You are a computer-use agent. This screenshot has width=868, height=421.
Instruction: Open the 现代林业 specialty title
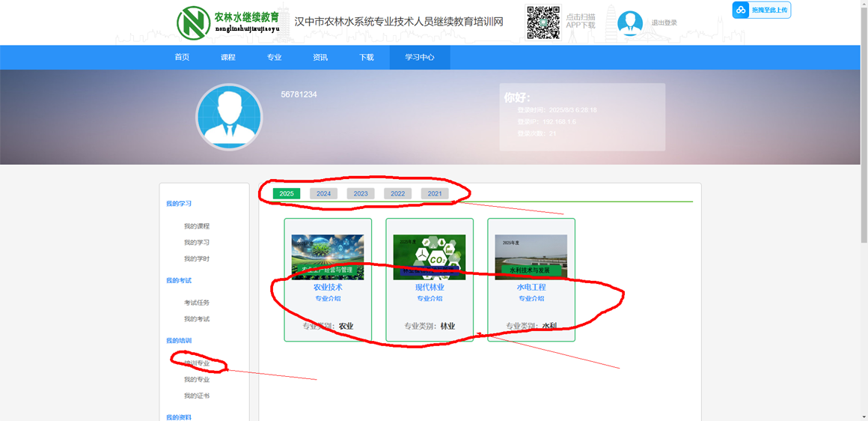click(430, 288)
